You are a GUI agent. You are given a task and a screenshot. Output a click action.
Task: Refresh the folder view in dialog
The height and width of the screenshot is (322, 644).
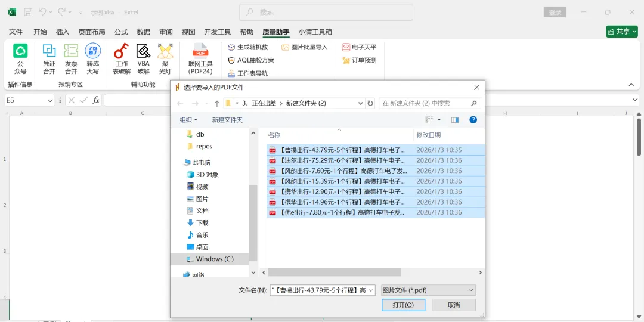(x=370, y=104)
